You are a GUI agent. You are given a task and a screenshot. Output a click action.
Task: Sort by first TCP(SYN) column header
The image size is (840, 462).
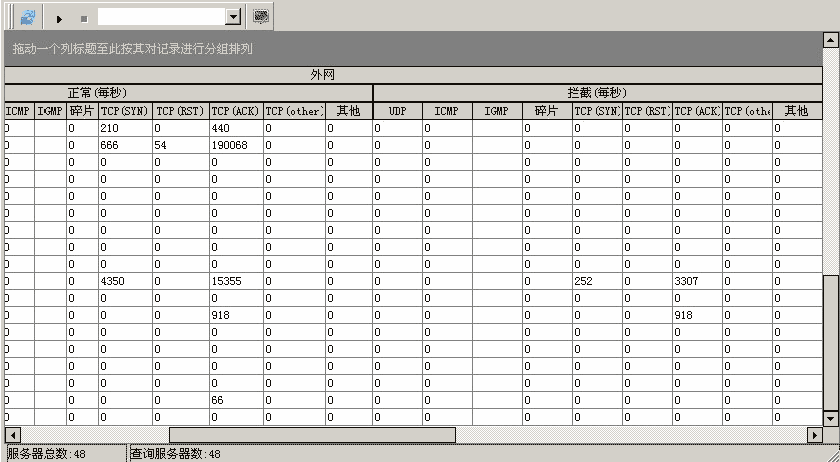(124, 111)
